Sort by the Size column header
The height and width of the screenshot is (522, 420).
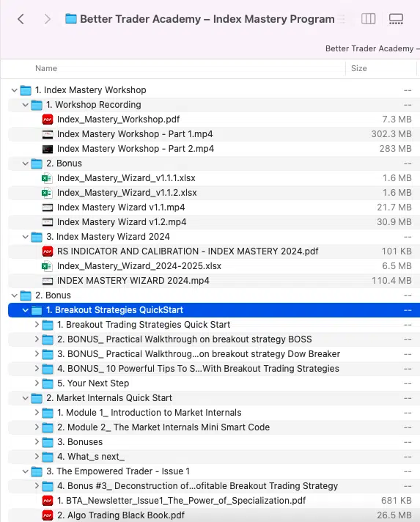[358, 68]
